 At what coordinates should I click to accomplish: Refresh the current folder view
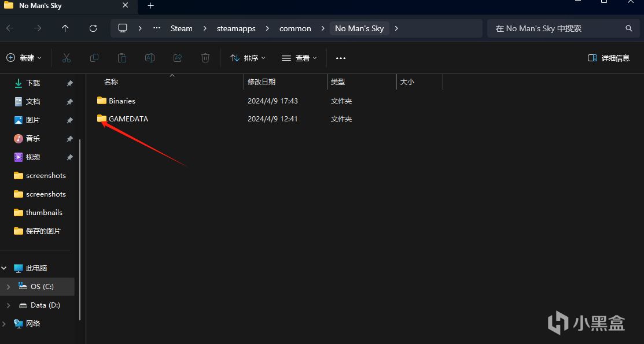[x=93, y=28]
